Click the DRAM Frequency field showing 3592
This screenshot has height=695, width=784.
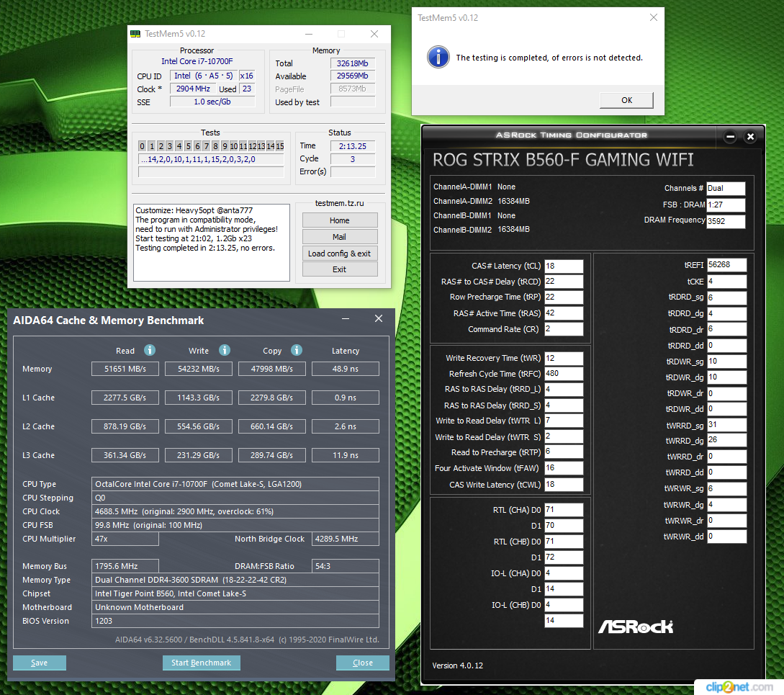[x=726, y=221]
